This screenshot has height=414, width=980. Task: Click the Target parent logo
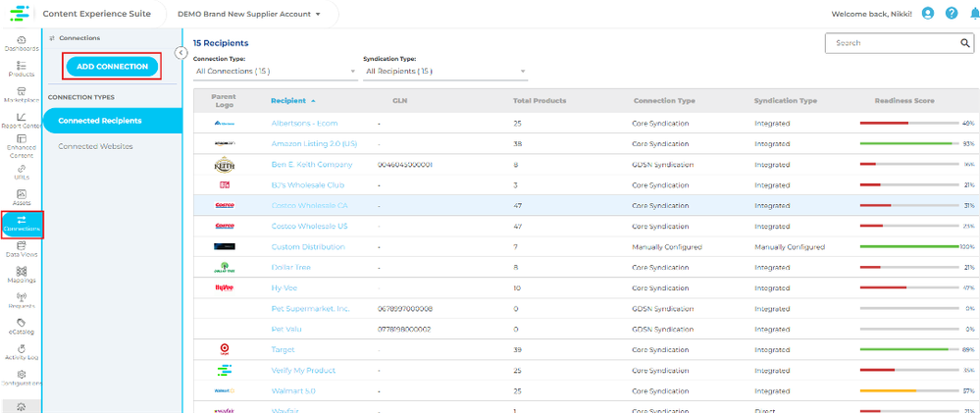[x=224, y=349]
